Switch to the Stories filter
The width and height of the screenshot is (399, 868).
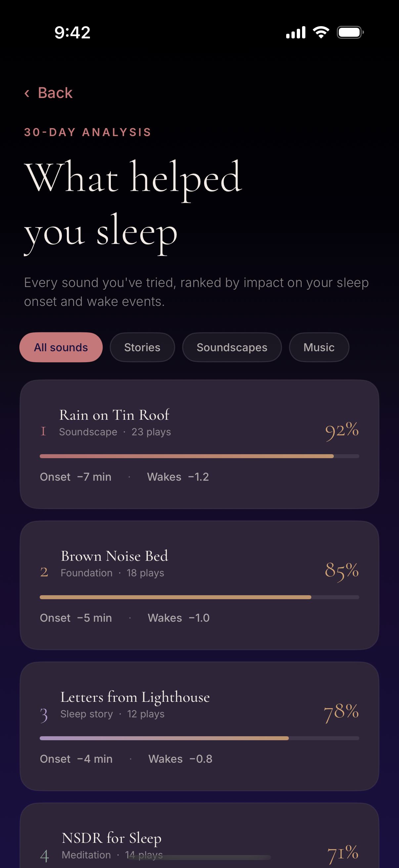(142, 347)
